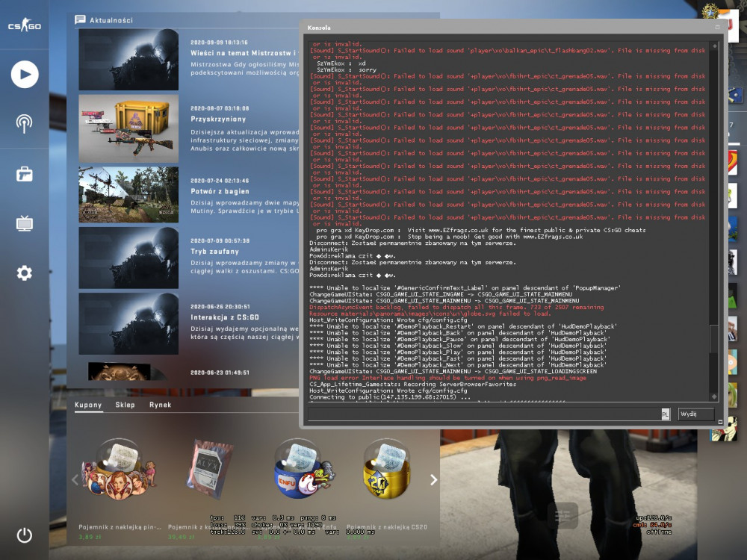747x560 pixels.
Task: Select the pin-up sticker capsule item
Action: point(119,469)
